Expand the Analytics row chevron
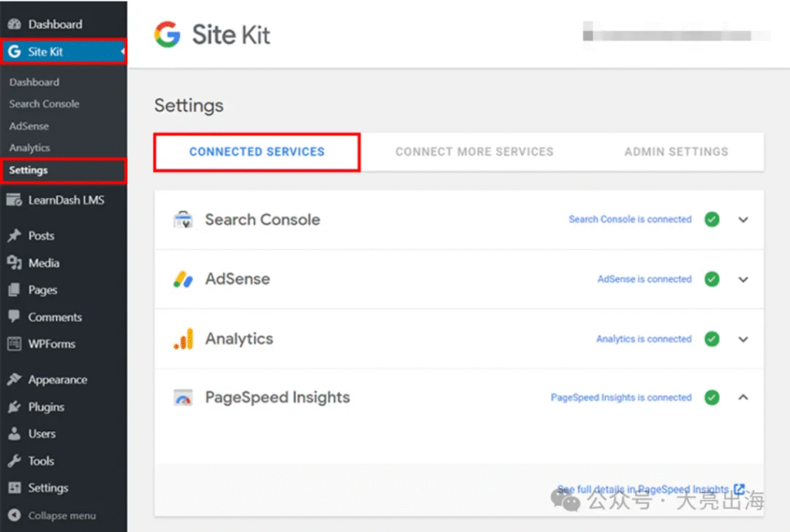This screenshot has width=790, height=532. [743, 339]
